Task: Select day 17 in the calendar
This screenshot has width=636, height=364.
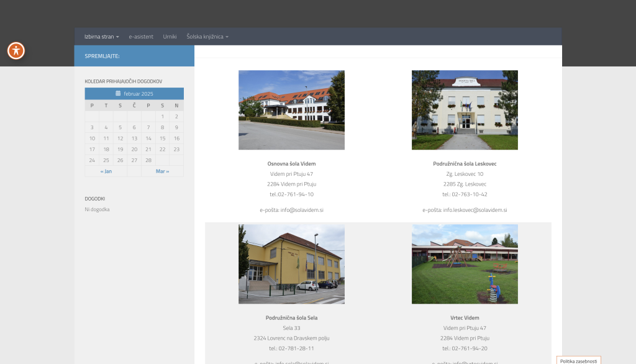Action: pyautogui.click(x=92, y=149)
